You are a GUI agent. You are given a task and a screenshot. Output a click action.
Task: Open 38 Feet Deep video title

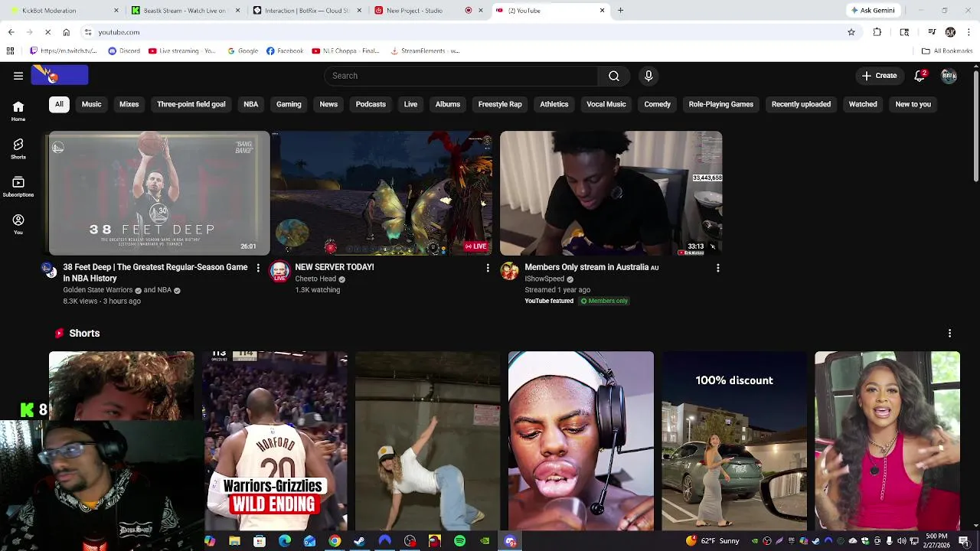tap(155, 272)
